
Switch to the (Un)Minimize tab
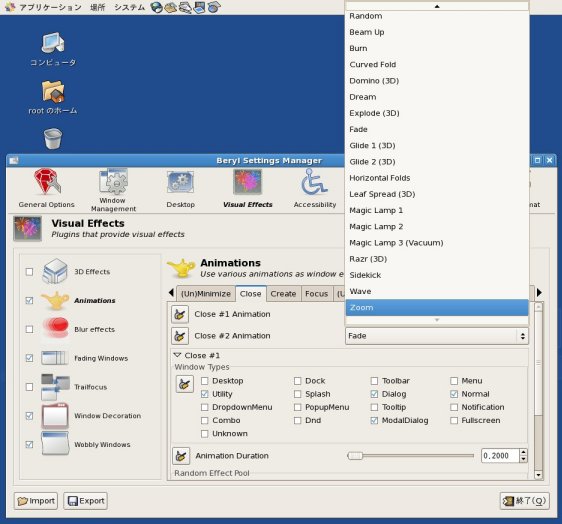tap(206, 294)
